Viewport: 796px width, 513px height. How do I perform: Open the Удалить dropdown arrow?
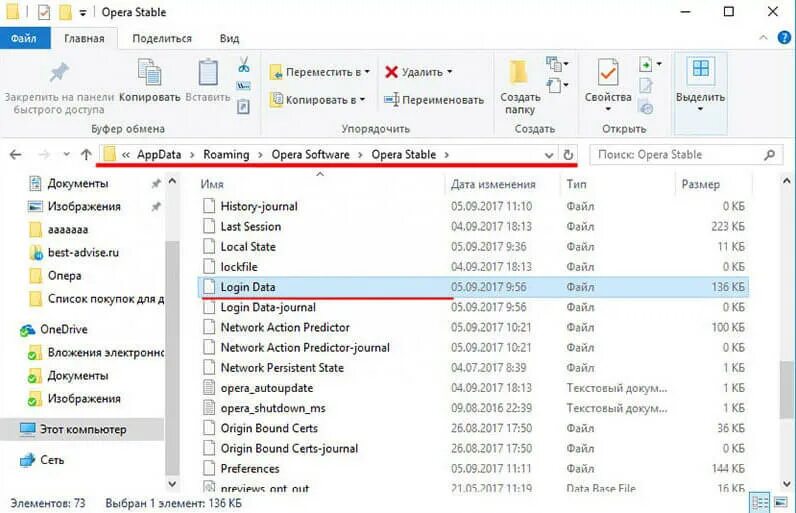(x=449, y=72)
